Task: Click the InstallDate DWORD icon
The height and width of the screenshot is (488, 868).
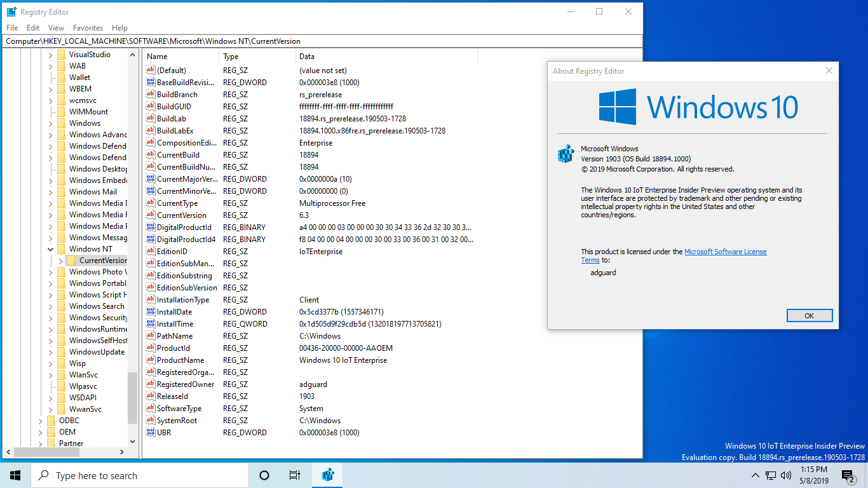Action: [x=151, y=312]
